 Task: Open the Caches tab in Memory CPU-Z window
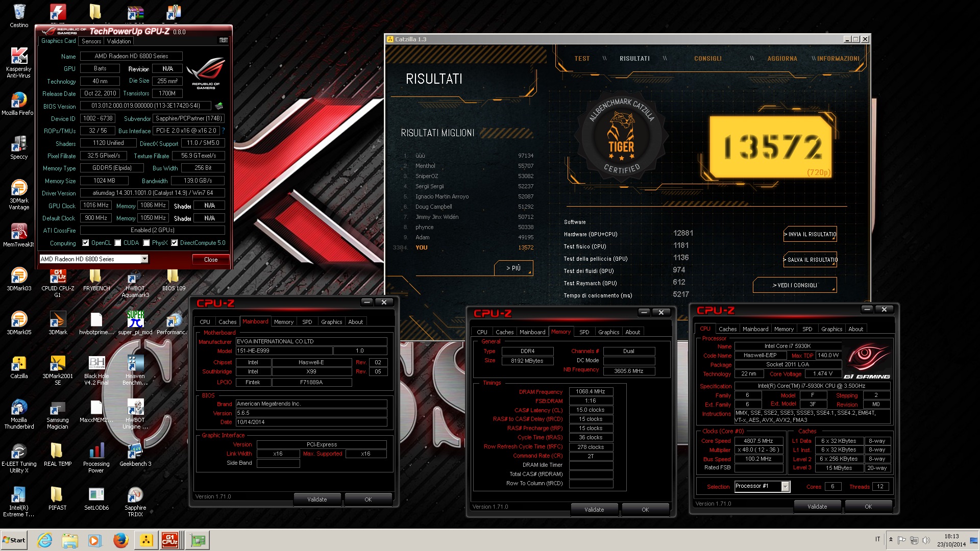tap(504, 332)
